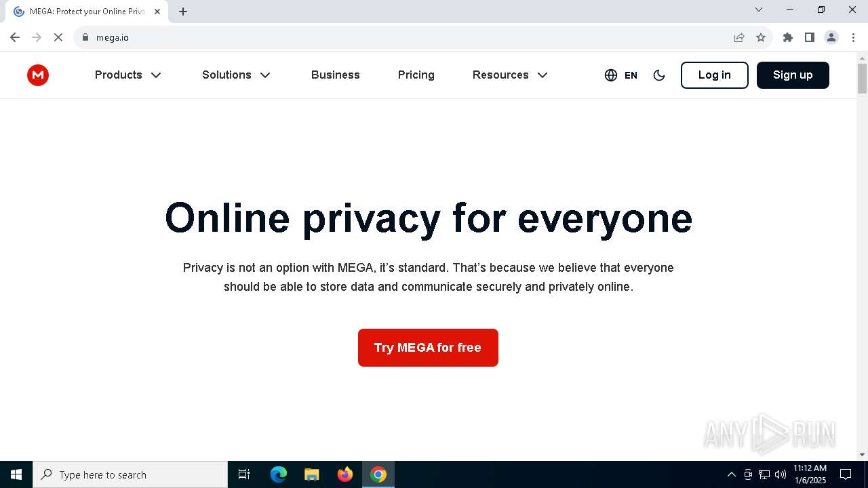This screenshot has height=488, width=868.
Task: Open the language selector globe icon
Action: point(611,75)
